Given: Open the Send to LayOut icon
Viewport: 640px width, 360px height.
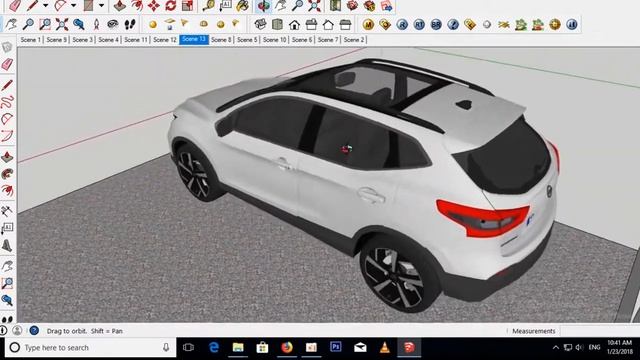Looking at the screenshot, I should click(386, 5).
